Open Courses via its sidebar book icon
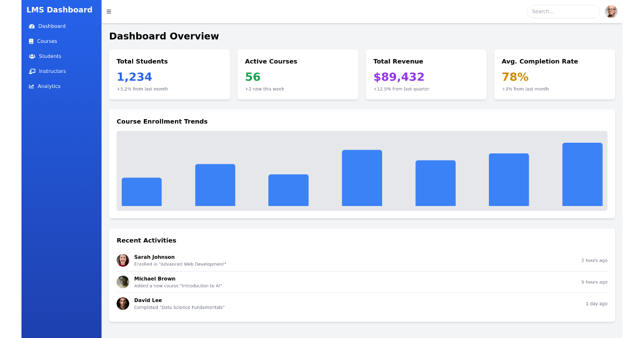This screenshot has width=644, height=338. 31,41
